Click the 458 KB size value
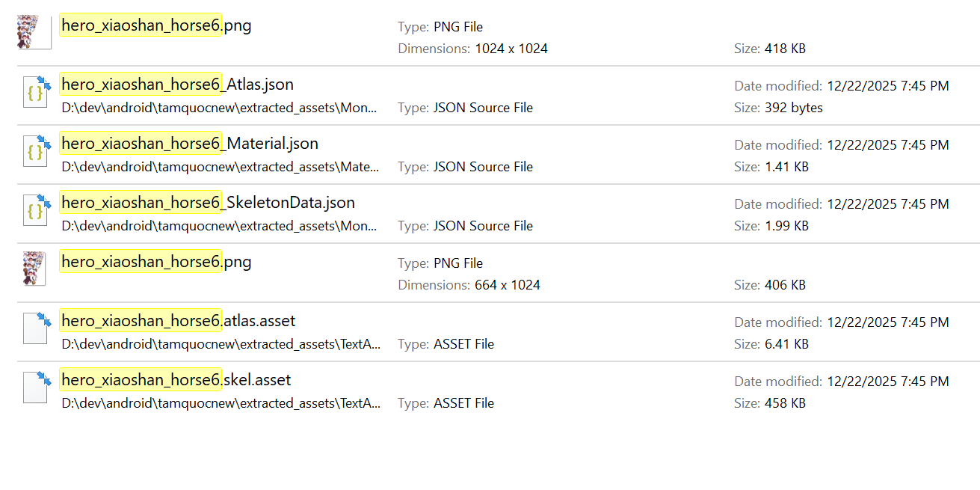This screenshot has width=980, height=490. click(785, 403)
